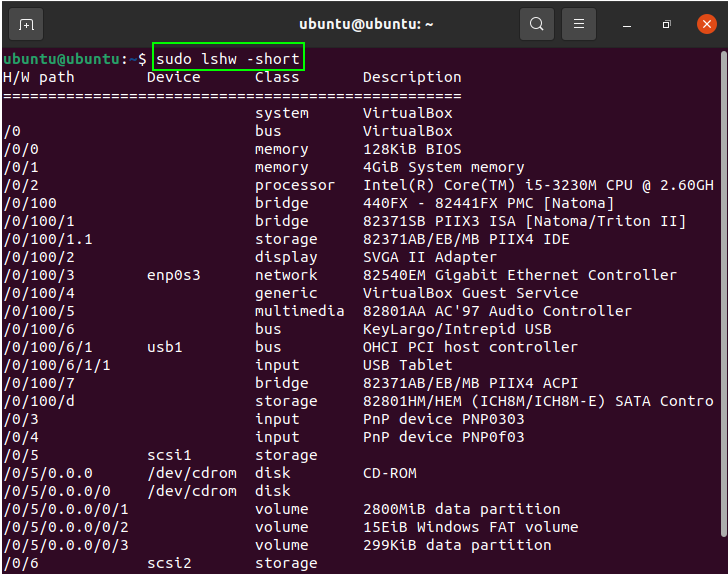Screen dimensions: 728x575
Task: Click the Description column header
Action: tap(412, 77)
